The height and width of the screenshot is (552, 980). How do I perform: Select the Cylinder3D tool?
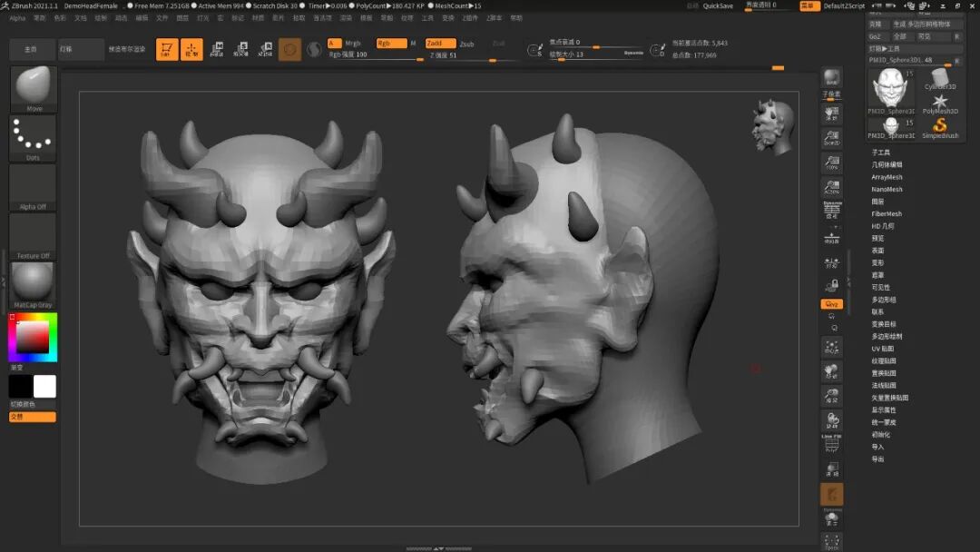tap(940, 79)
